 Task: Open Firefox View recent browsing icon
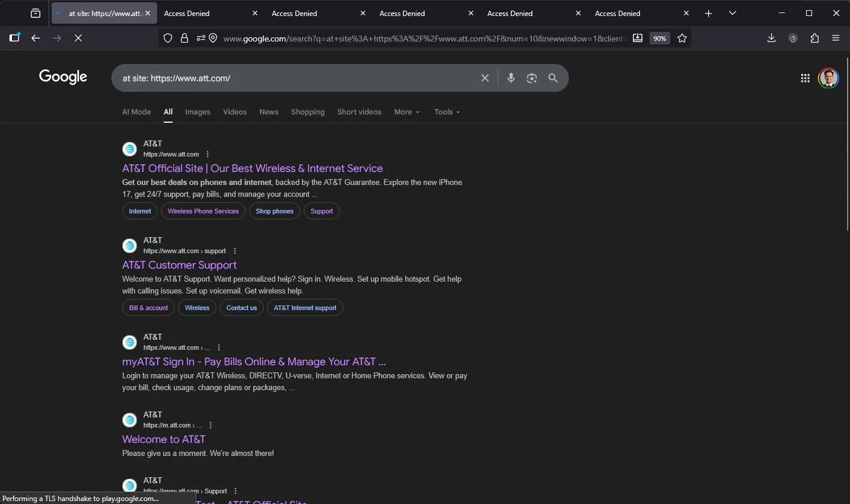tap(36, 13)
